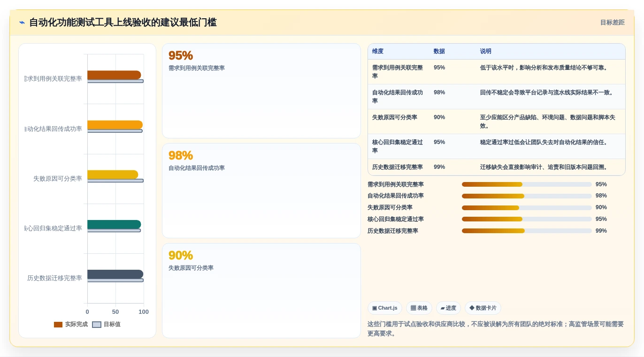This screenshot has height=357, width=644.
Task: Click the dark gray chart bar for 历史数据迁移完整率
Action: pos(115,274)
